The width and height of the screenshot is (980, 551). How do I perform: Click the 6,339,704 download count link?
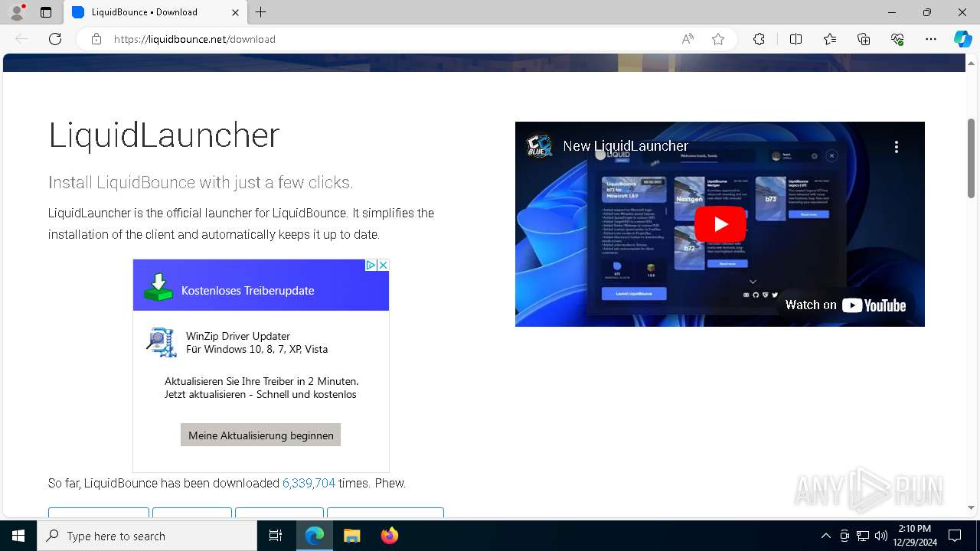coord(309,483)
